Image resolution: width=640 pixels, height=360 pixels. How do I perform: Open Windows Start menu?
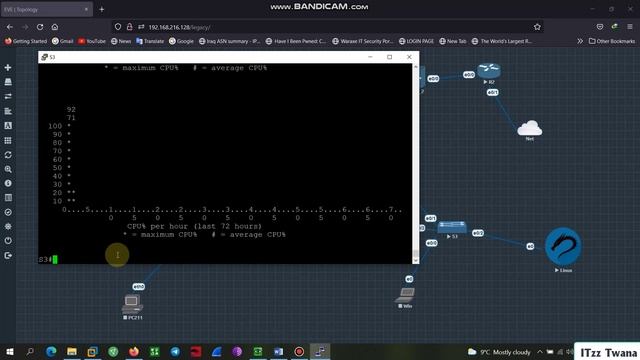point(10,351)
